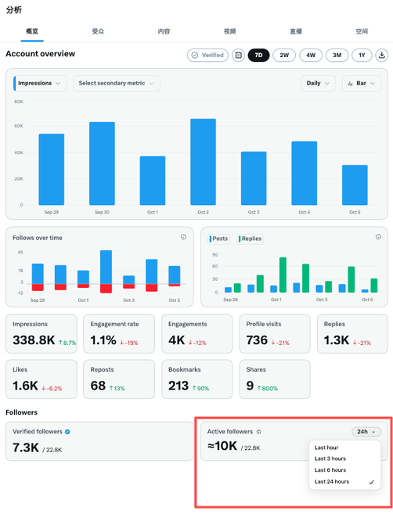This screenshot has height=532, width=393.
Task: Click the info icon beside Active followers
Action: tap(258, 432)
